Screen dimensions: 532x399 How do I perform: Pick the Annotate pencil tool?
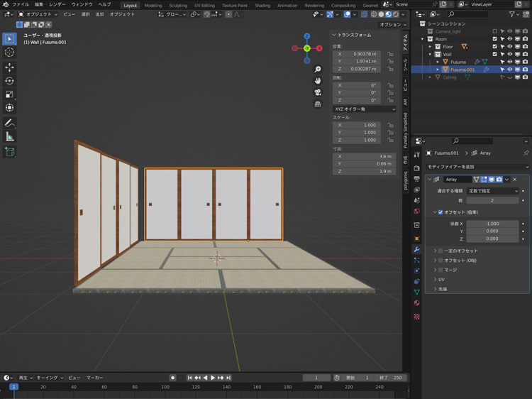[x=9, y=123]
